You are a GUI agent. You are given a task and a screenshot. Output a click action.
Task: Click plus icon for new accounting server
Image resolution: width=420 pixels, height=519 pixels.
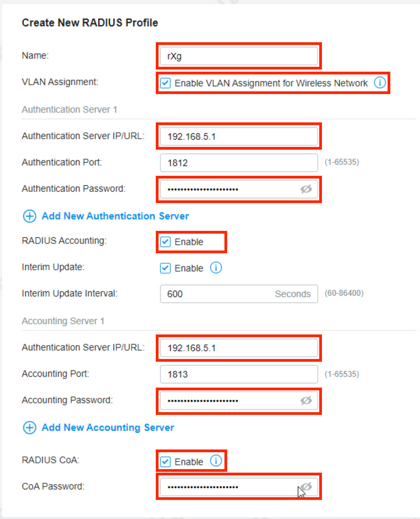click(29, 427)
